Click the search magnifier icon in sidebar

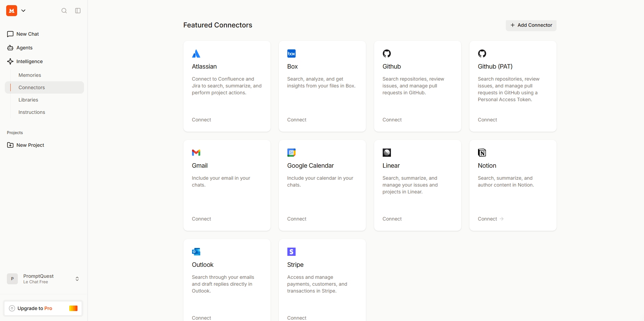tap(64, 11)
